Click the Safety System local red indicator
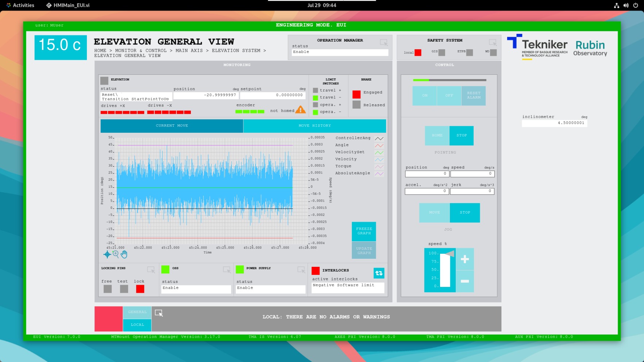The width and height of the screenshot is (644, 362). [418, 52]
